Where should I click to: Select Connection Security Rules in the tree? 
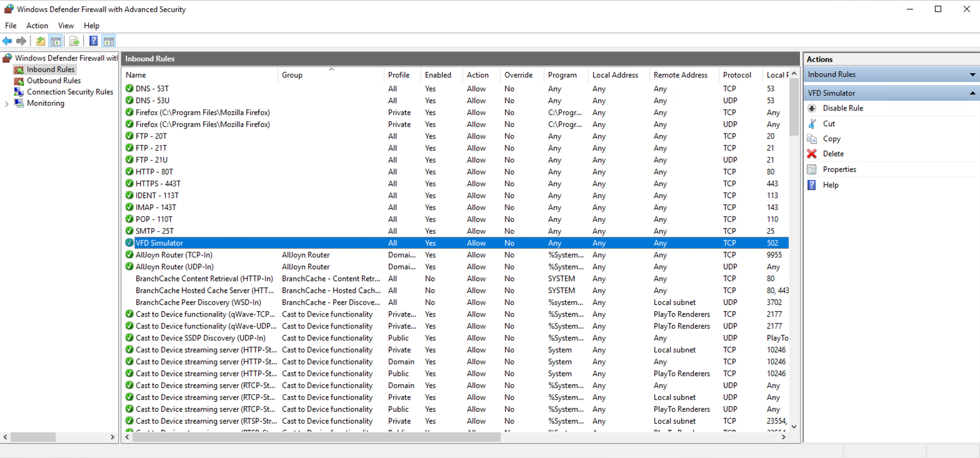[x=70, y=92]
